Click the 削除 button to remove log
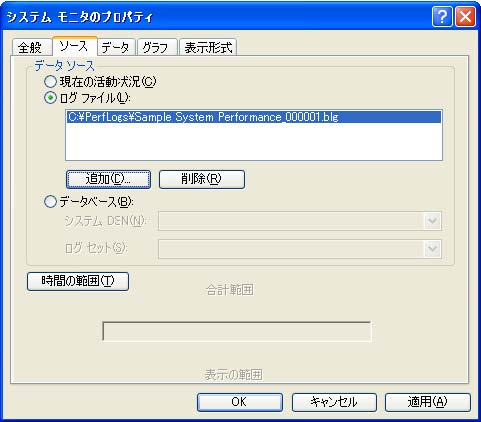The height and width of the screenshot is (422, 481). (202, 179)
